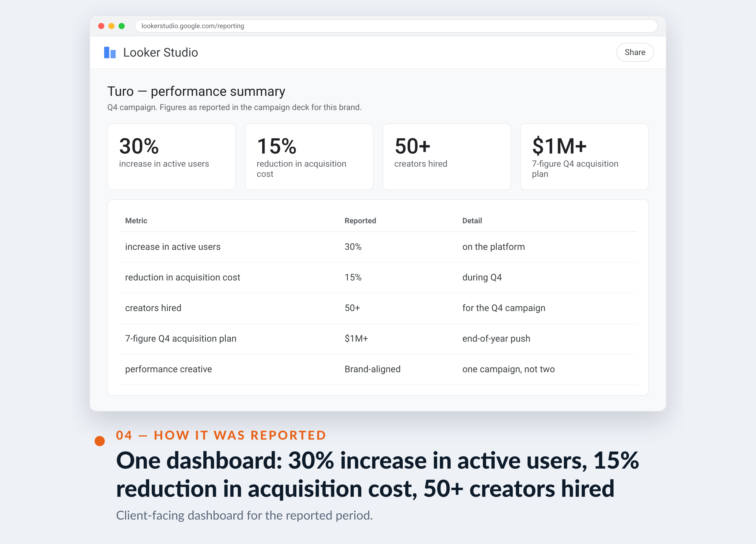
Task: Click the Q4 campaign subtitle text
Action: pos(234,107)
